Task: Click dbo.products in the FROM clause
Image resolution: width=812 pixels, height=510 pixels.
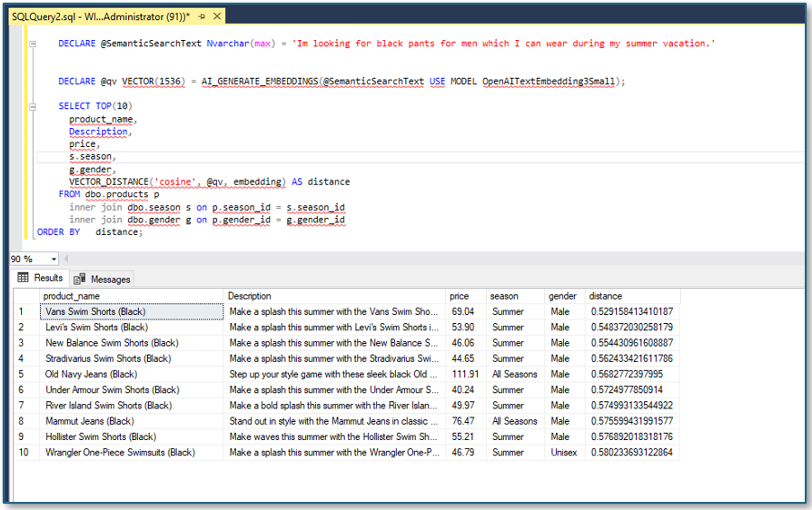Action: tap(117, 194)
